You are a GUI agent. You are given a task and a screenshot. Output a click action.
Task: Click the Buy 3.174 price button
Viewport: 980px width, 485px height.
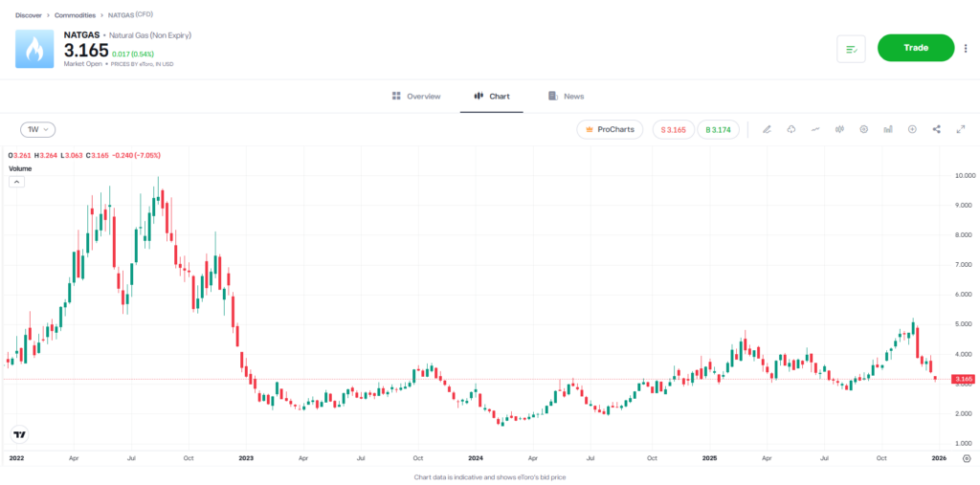coord(718,129)
